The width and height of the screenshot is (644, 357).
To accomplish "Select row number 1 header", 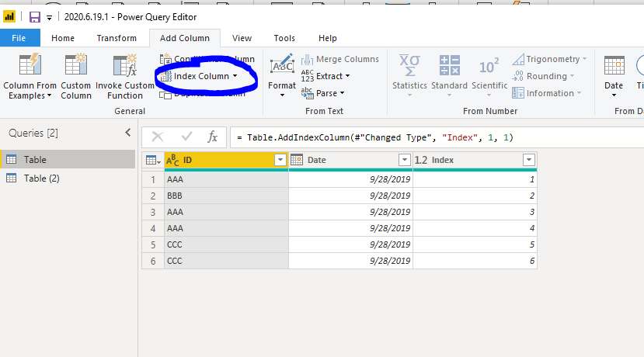I will click(x=153, y=180).
